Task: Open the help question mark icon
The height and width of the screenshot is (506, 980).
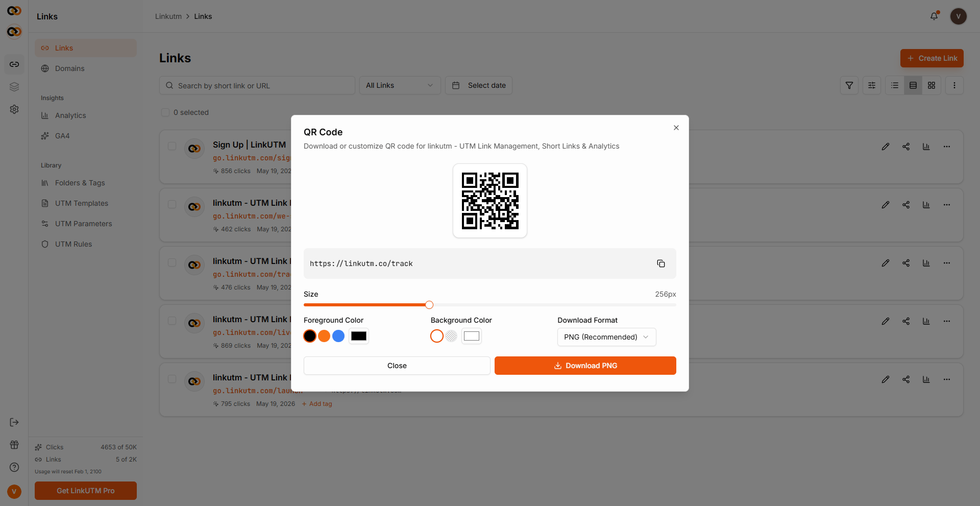Action: [x=14, y=467]
